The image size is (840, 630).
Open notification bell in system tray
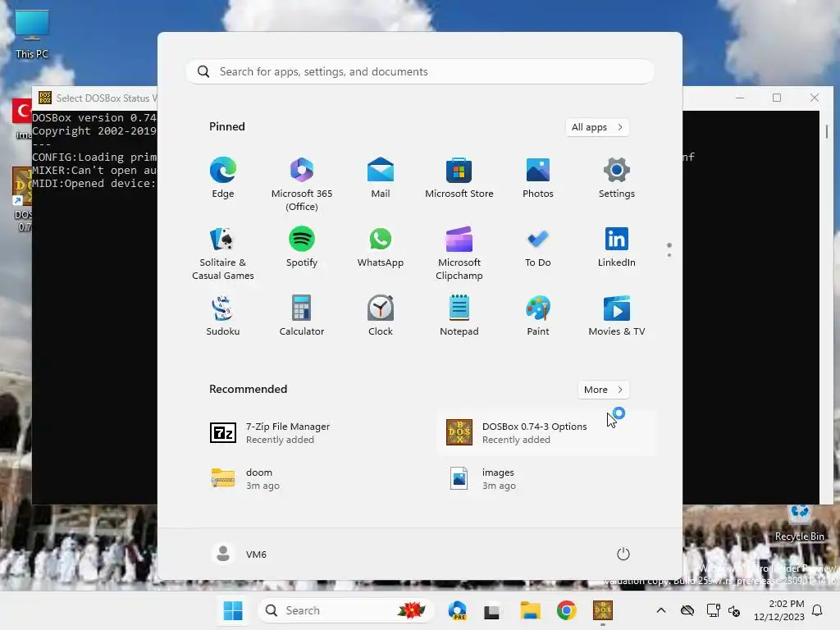click(818, 610)
